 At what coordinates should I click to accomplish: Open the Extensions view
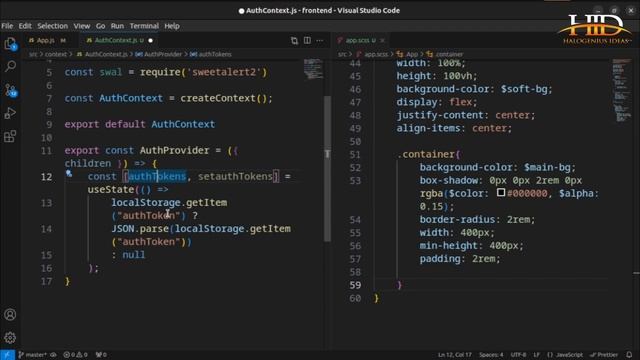click(x=10, y=136)
